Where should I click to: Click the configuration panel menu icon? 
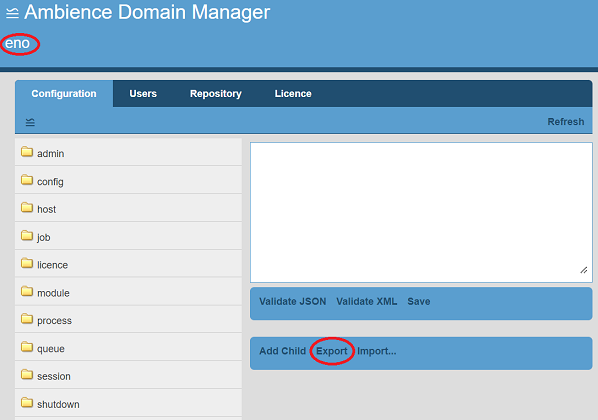[x=30, y=122]
